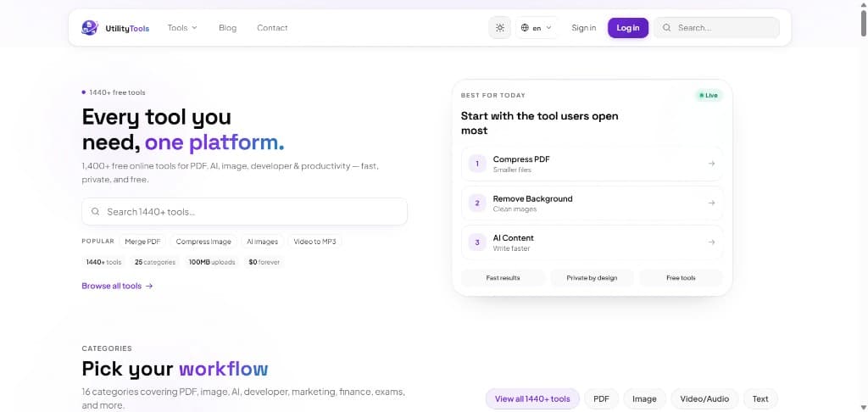Image resolution: width=868 pixels, height=412 pixels.
Task: Select the Video/Audio category tab
Action: (x=704, y=398)
